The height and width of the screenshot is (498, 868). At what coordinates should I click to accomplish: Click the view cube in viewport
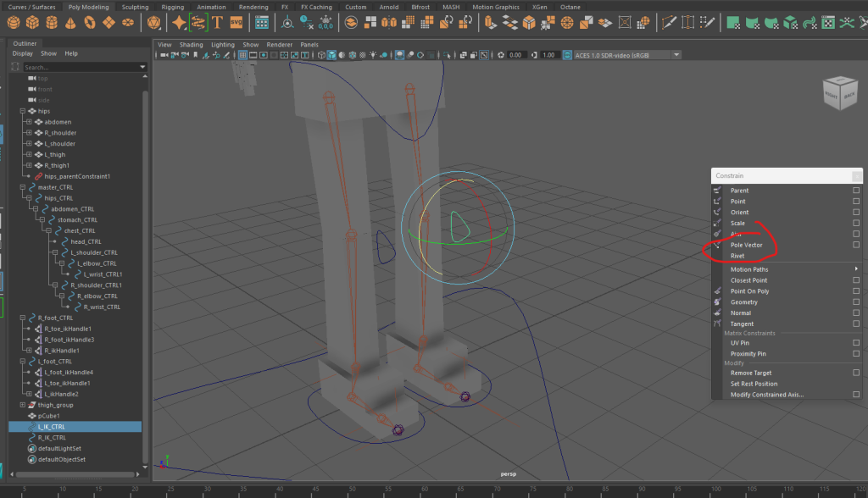pyautogui.click(x=840, y=93)
